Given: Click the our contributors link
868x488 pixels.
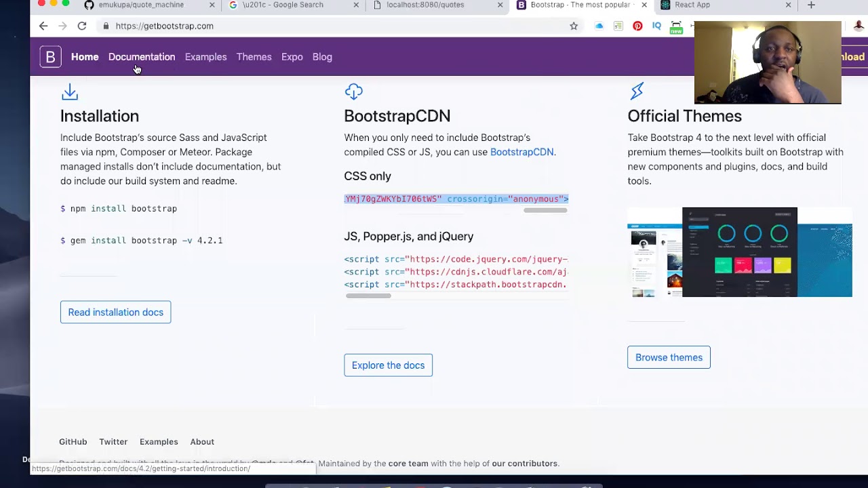Looking at the screenshot, I should coord(525,464).
